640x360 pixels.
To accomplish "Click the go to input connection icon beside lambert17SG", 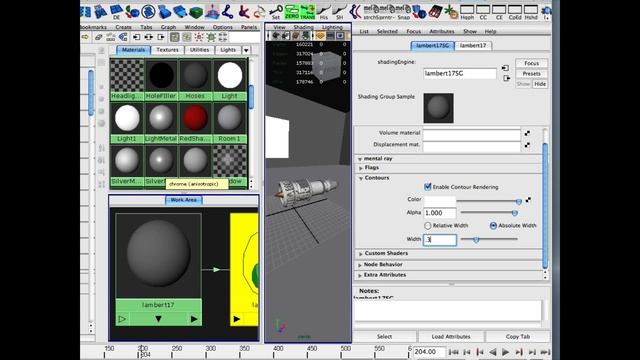I will (505, 68).
